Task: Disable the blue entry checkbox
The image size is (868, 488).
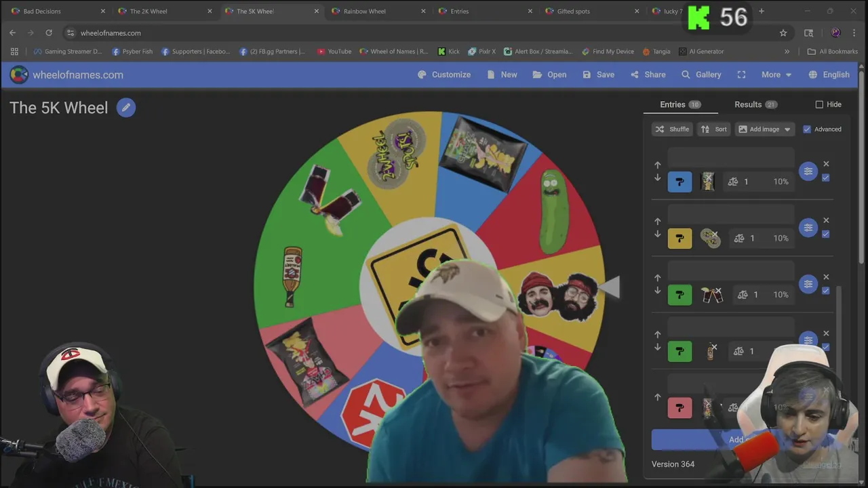Action: tap(825, 178)
